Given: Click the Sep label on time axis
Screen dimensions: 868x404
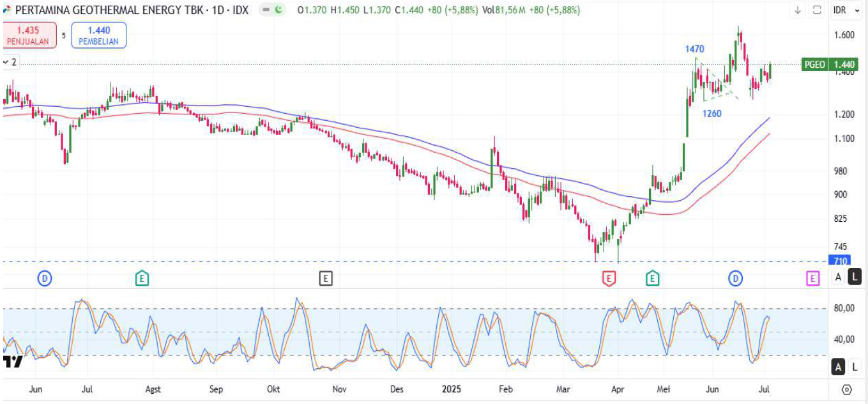Looking at the screenshot, I should 217,389.
